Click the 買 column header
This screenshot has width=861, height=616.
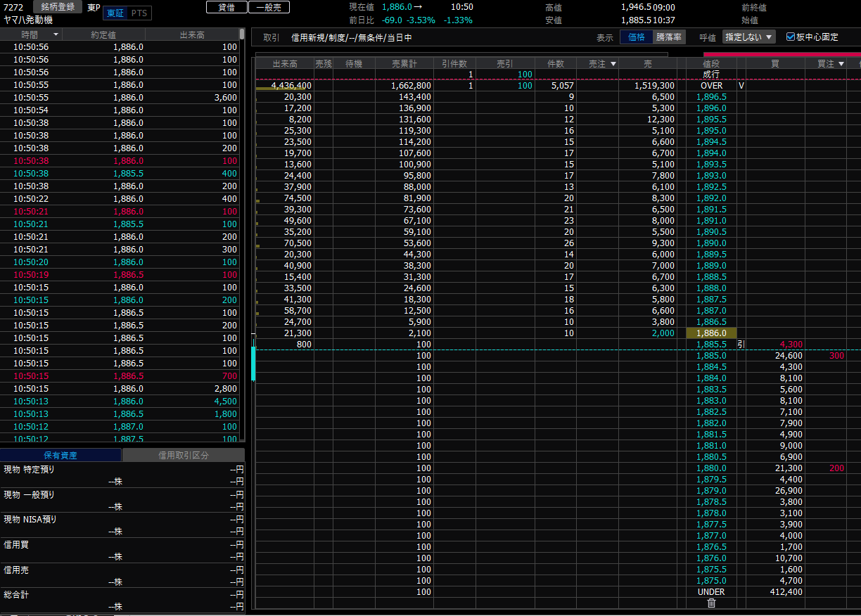click(775, 64)
